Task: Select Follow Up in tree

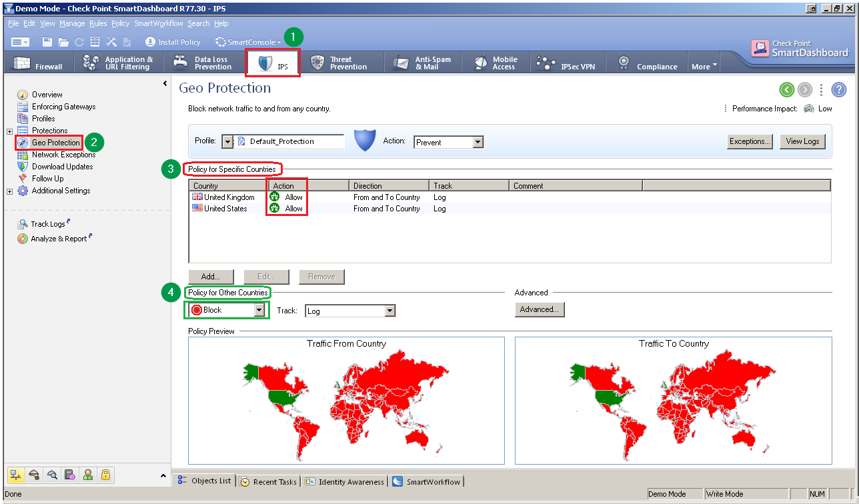Action: click(x=47, y=179)
